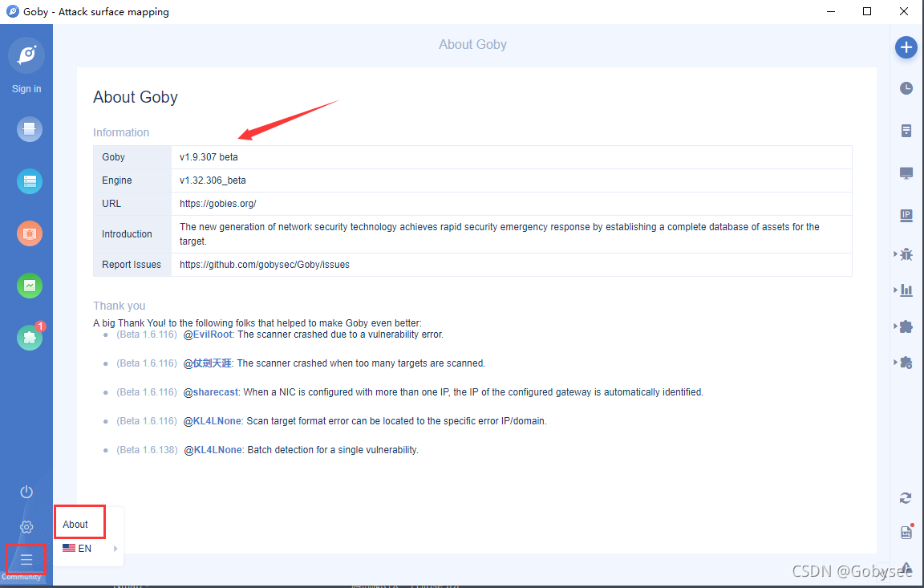Open the Scan page from sidebar
This screenshot has height=588, width=924.
(x=30, y=129)
